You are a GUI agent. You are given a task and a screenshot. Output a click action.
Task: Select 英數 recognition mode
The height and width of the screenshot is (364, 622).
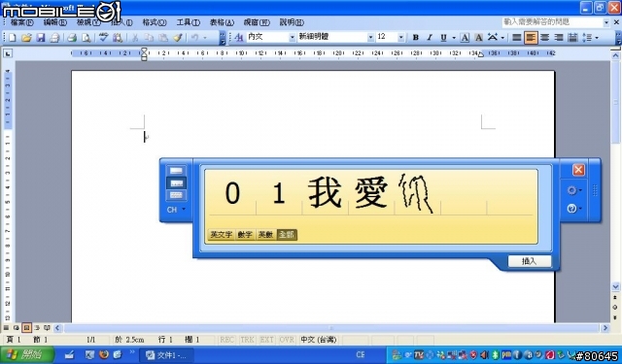pos(265,235)
